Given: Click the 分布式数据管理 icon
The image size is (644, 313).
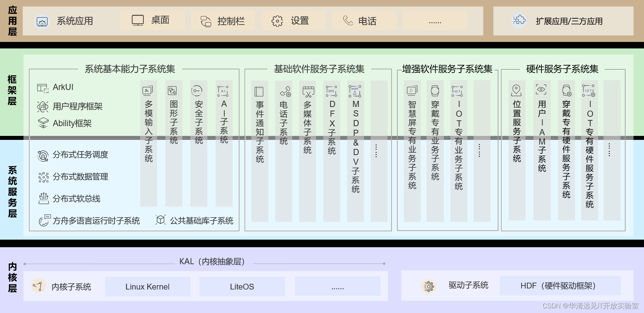Looking at the screenshot, I should [43, 177].
